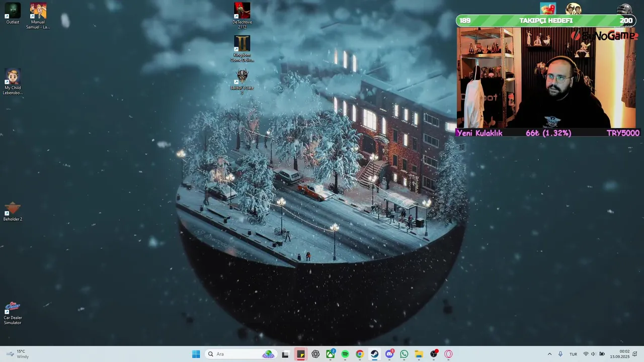This screenshot has height=362, width=644.
Task: Select the Kingdom Come Deliverance shortcut
Action: (242, 49)
